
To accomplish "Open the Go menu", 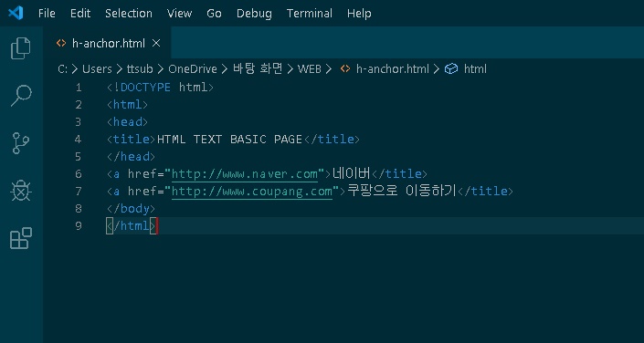I will click(214, 14).
